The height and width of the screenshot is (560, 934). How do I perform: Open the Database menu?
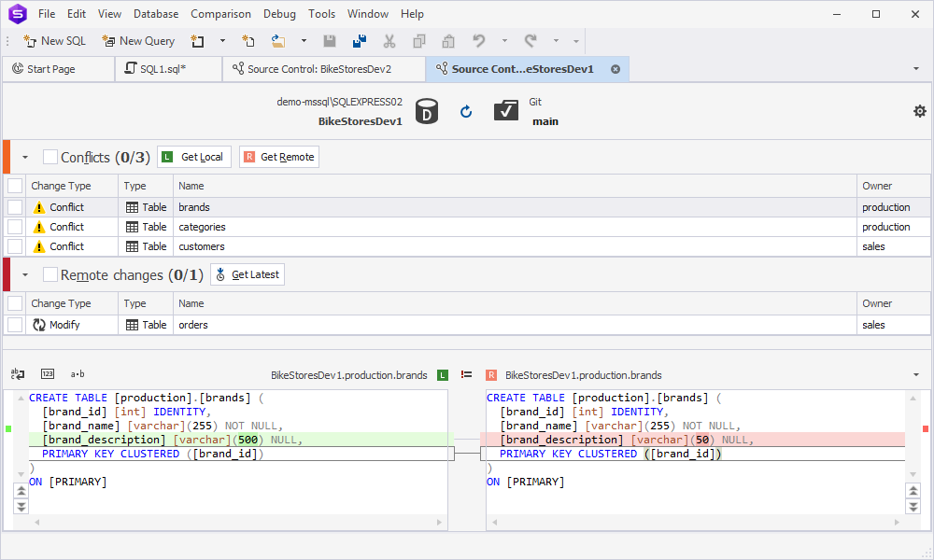click(156, 14)
